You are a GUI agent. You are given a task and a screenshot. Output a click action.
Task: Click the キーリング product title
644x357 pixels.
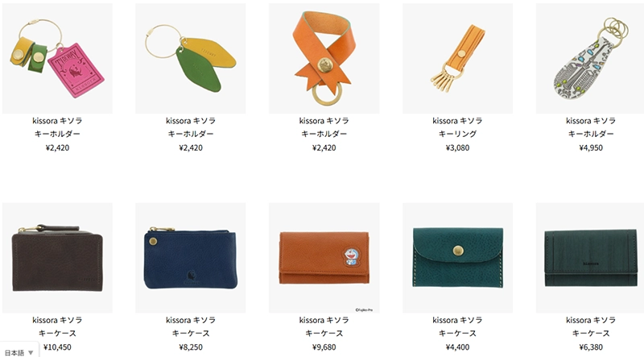[x=457, y=134]
